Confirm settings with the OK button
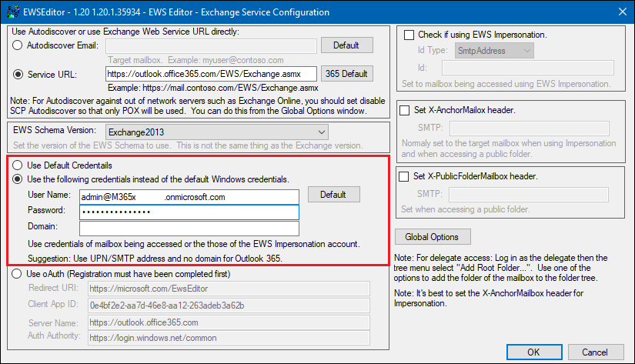This screenshot has height=364, width=635. pyautogui.click(x=534, y=352)
